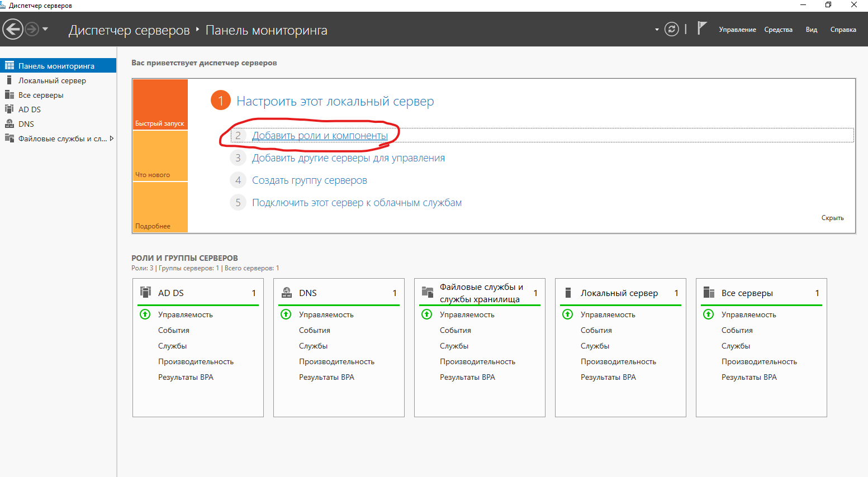868x477 pixels.
Task: Open the Что нового tile
Action: [x=160, y=156]
